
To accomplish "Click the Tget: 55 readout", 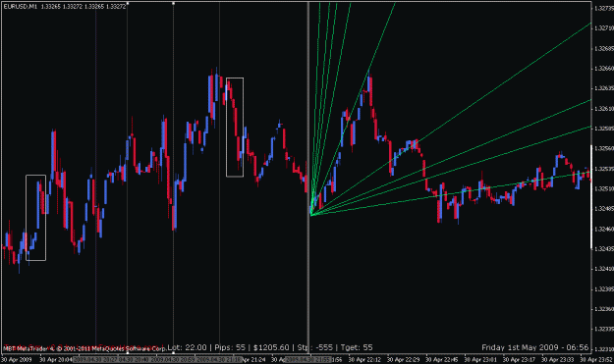I will click(357, 347).
